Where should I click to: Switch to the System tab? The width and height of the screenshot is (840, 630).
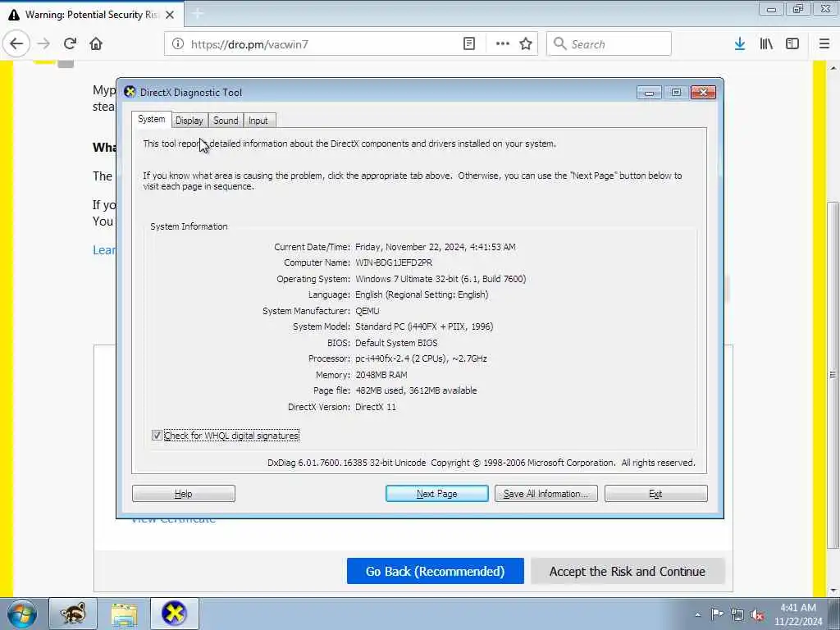pos(152,119)
